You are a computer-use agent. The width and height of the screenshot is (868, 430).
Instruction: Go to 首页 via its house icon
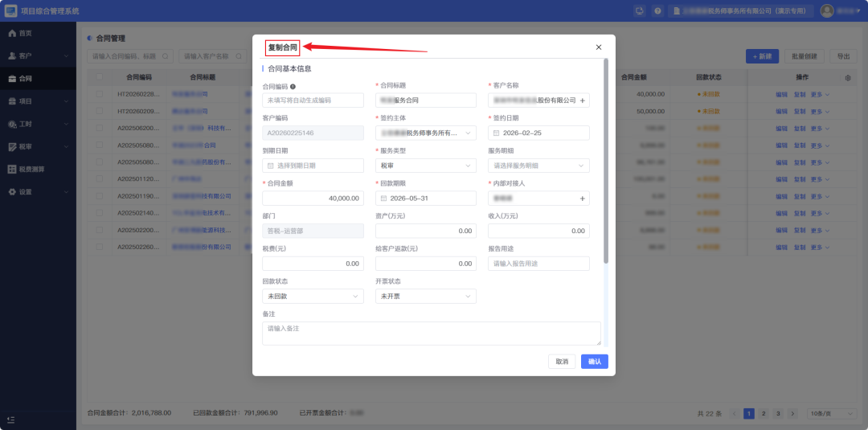point(12,33)
